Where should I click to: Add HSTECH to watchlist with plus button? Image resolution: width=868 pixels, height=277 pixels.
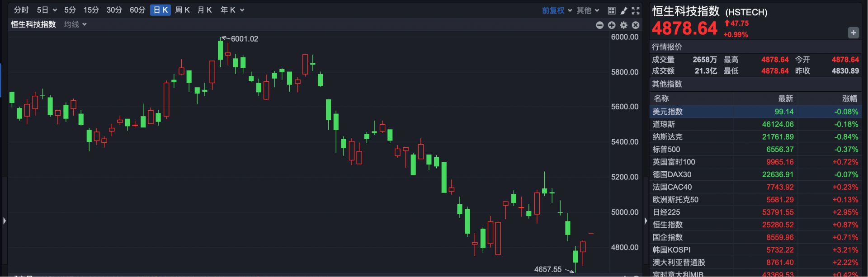(853, 33)
